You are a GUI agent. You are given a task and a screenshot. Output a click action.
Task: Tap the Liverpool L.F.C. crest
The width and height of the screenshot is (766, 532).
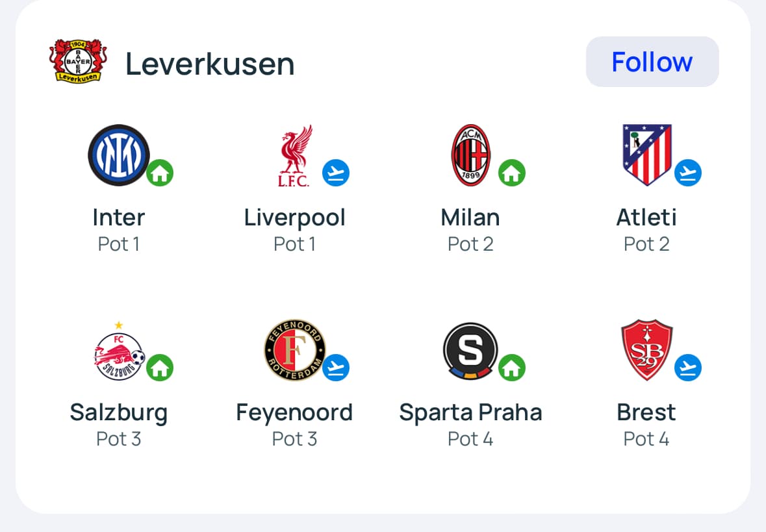(x=294, y=156)
